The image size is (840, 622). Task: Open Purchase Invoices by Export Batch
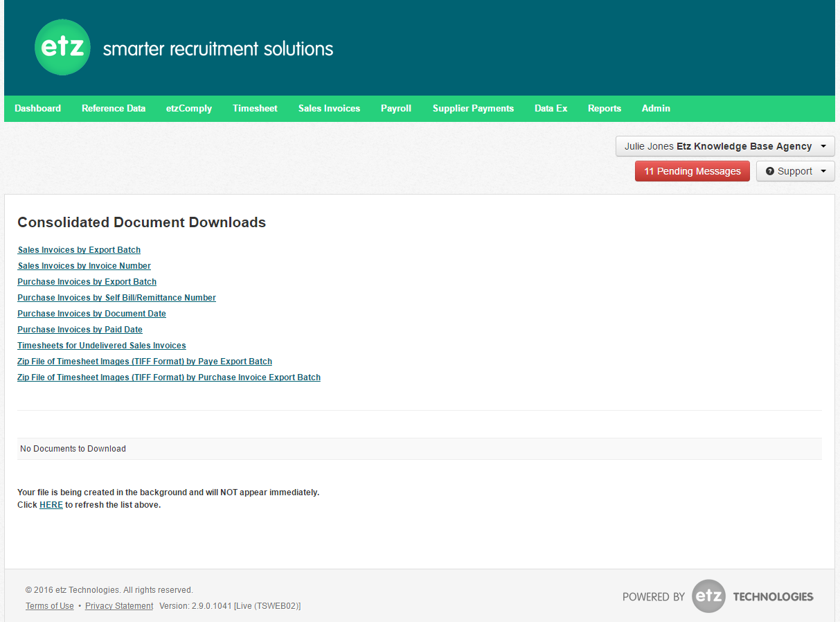tap(87, 282)
